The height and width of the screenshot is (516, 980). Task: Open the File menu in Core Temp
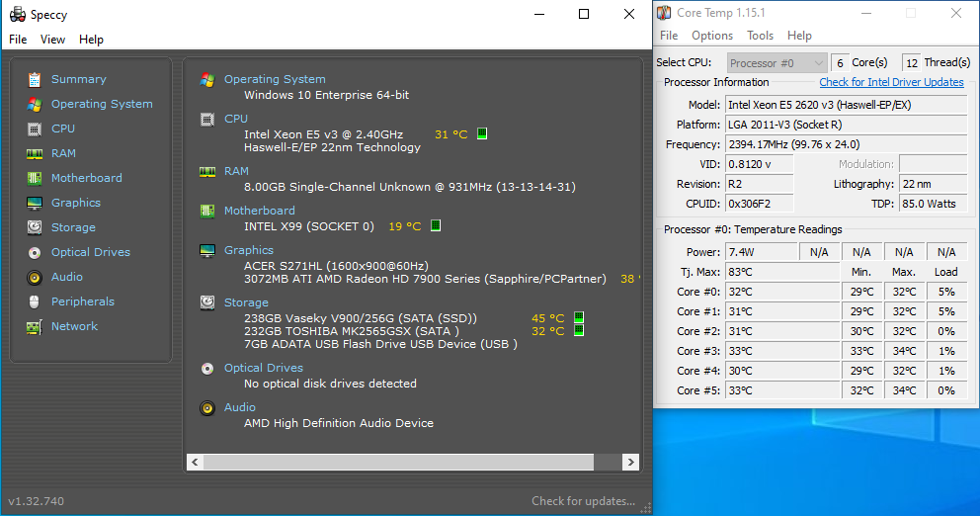coord(669,36)
